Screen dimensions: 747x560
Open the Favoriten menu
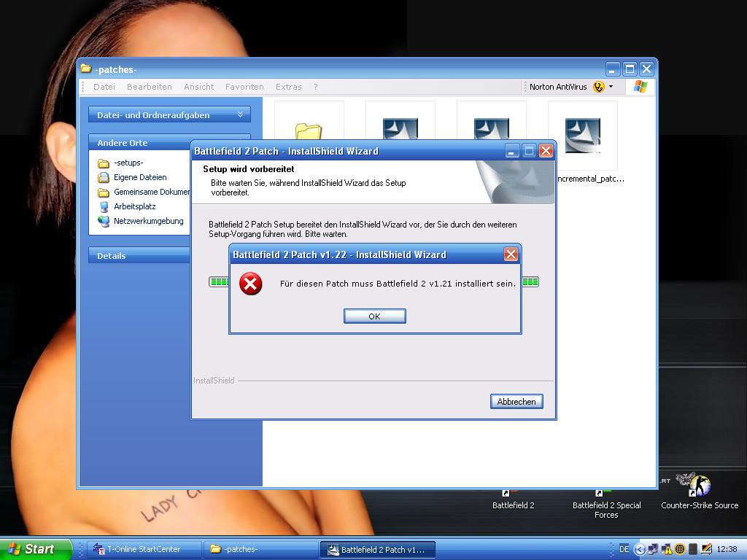tap(244, 87)
